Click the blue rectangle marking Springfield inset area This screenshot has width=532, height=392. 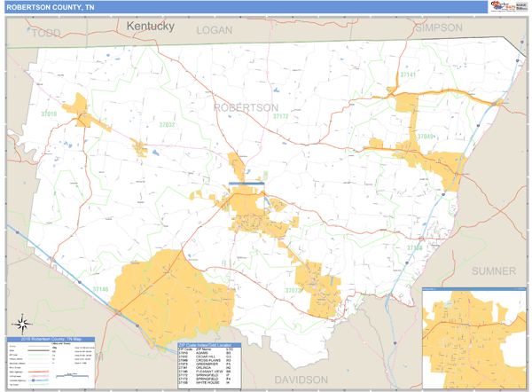click(246, 200)
